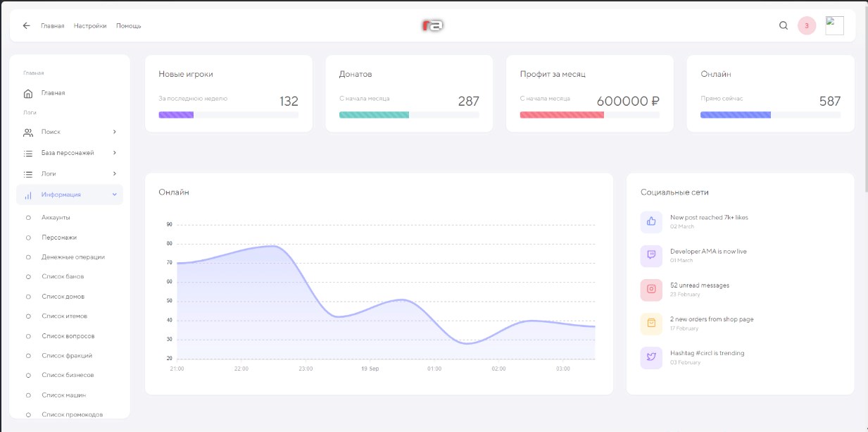This screenshot has height=432, width=868.
Task: Click the center logo in header
Action: (x=433, y=25)
